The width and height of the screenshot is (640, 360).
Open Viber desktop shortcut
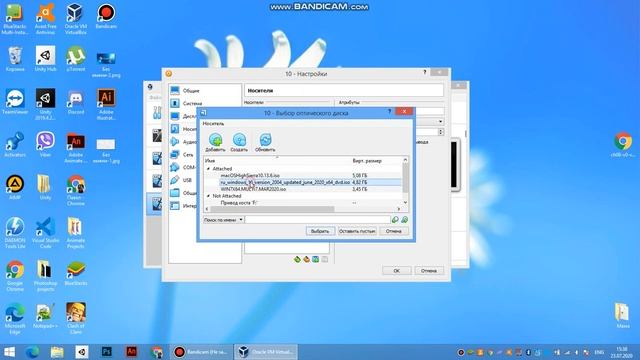(x=45, y=144)
